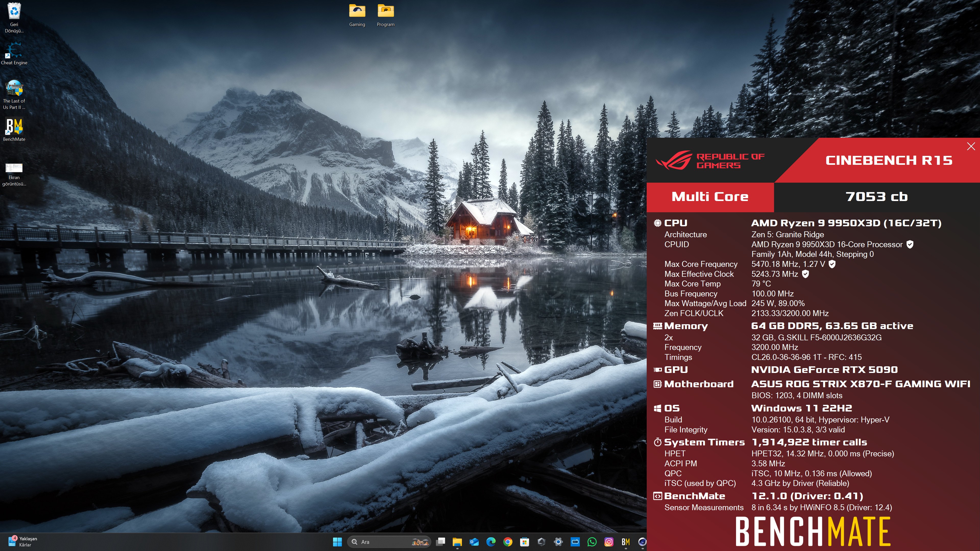Launch Google Chrome from the taskbar
Screen dimensions: 980x551
[x=508, y=542]
